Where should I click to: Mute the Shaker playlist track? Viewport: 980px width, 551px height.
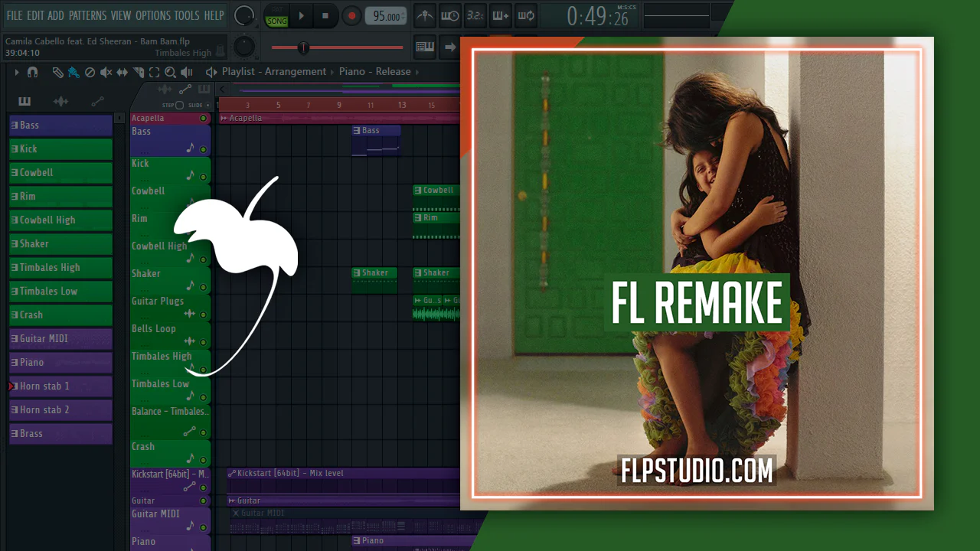click(x=203, y=287)
